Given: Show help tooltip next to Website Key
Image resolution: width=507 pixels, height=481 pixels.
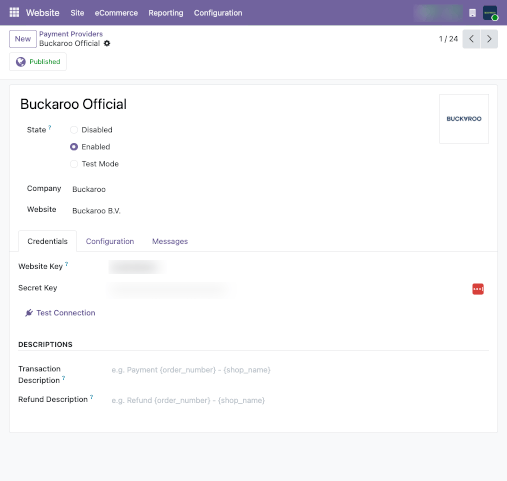Looking at the screenshot, I should (66, 264).
